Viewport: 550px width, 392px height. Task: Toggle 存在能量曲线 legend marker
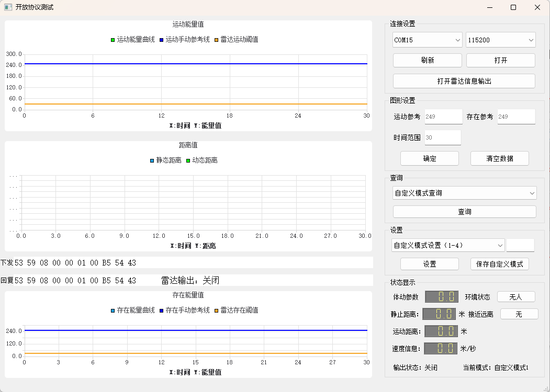click(x=113, y=310)
